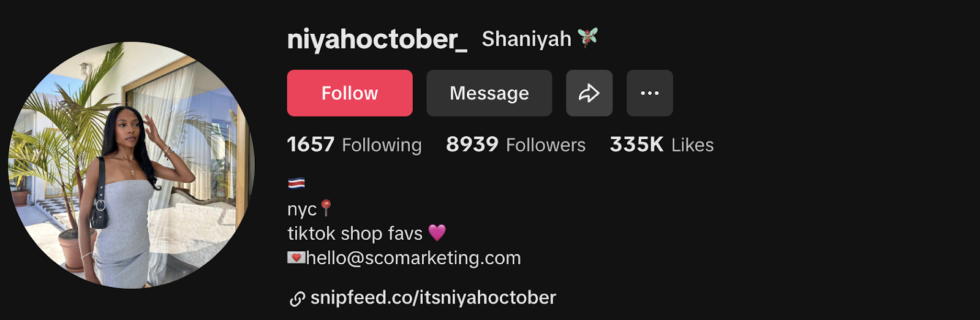Click the nyc location text in bio
Image resolution: width=980 pixels, height=320 pixels.
302,210
